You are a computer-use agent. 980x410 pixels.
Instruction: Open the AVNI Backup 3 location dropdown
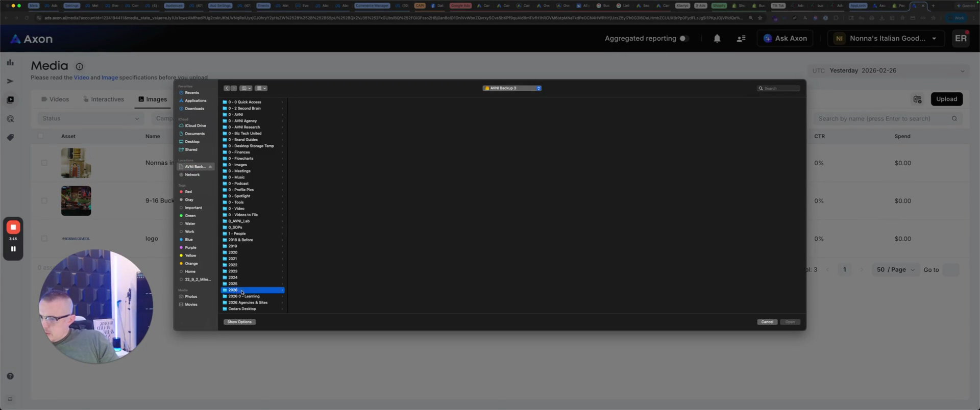click(511, 88)
